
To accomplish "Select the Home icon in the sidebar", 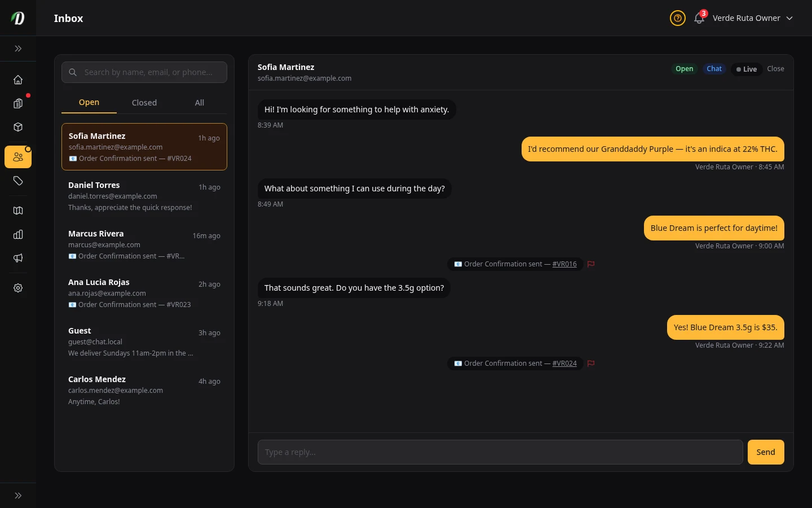I will point(18,80).
